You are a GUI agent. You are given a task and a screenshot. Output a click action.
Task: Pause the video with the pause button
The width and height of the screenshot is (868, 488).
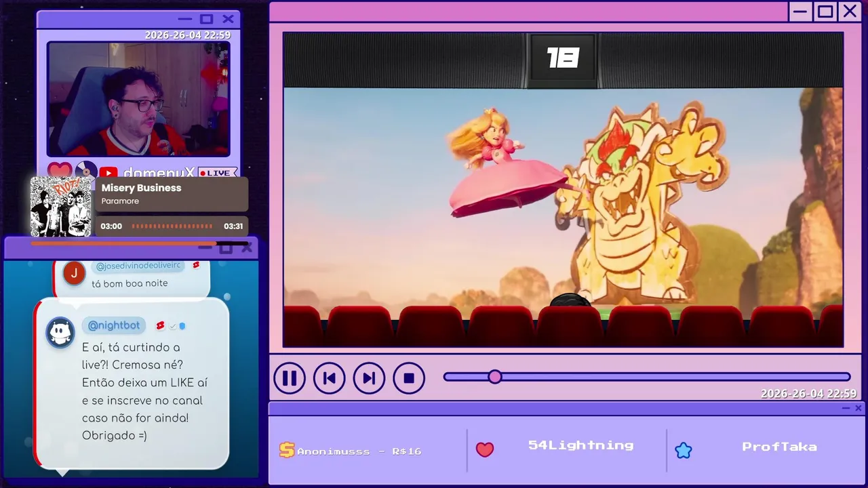(290, 378)
